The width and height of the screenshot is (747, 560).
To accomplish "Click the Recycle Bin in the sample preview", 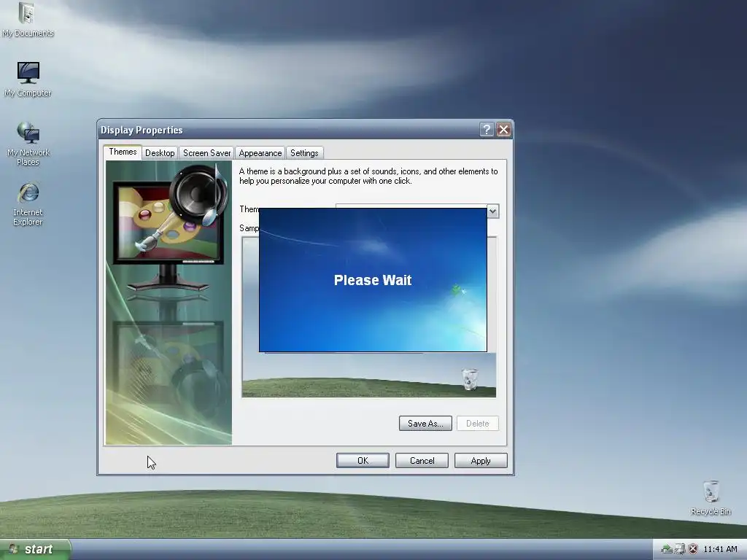I will pos(470,379).
